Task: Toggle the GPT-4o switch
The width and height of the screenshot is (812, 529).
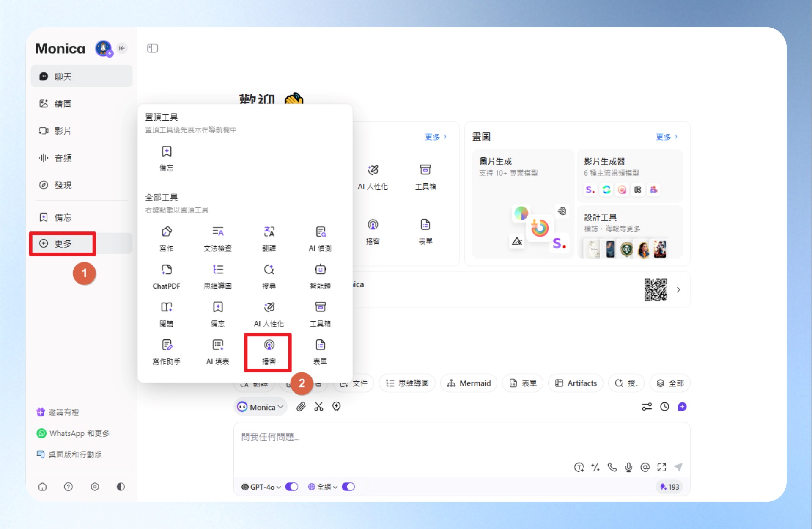Action: [x=292, y=487]
